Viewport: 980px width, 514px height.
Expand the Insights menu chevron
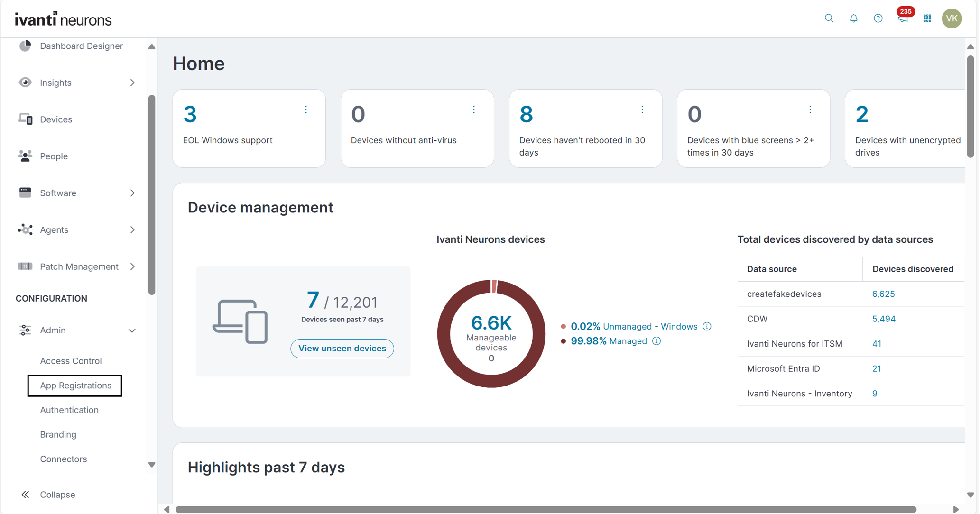click(x=132, y=83)
